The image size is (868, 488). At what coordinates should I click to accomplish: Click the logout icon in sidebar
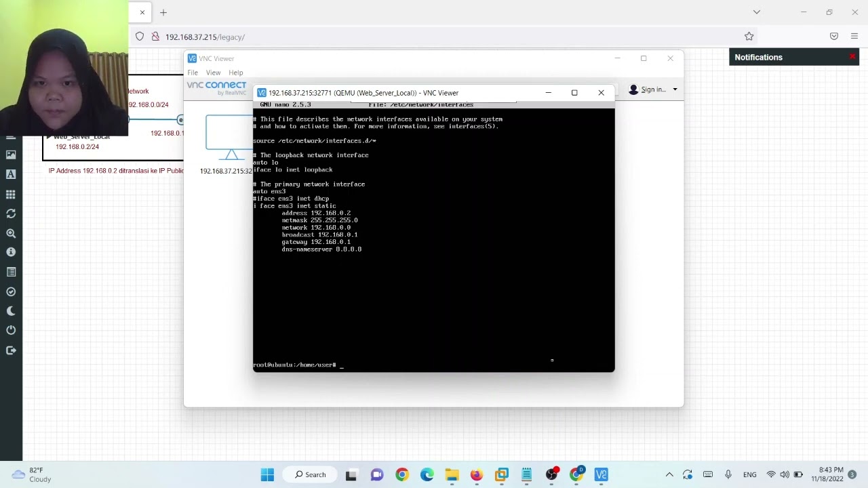point(11,350)
